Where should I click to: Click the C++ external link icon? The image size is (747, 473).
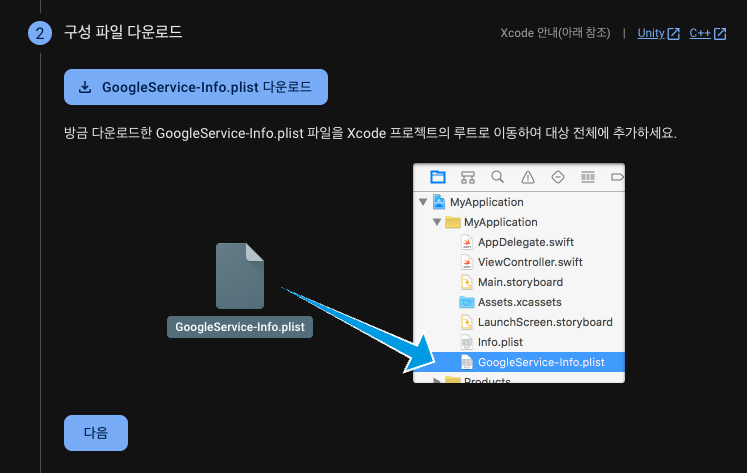click(720, 34)
